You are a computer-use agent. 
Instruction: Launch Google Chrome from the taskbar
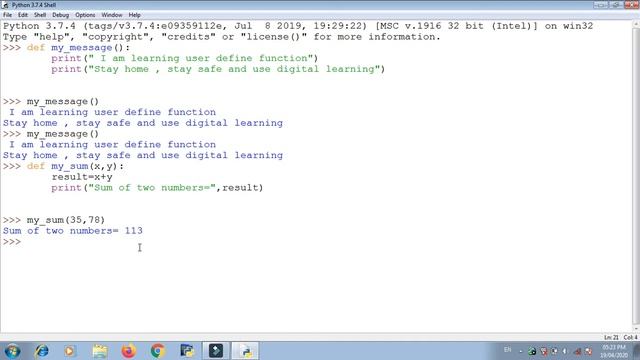click(x=158, y=351)
